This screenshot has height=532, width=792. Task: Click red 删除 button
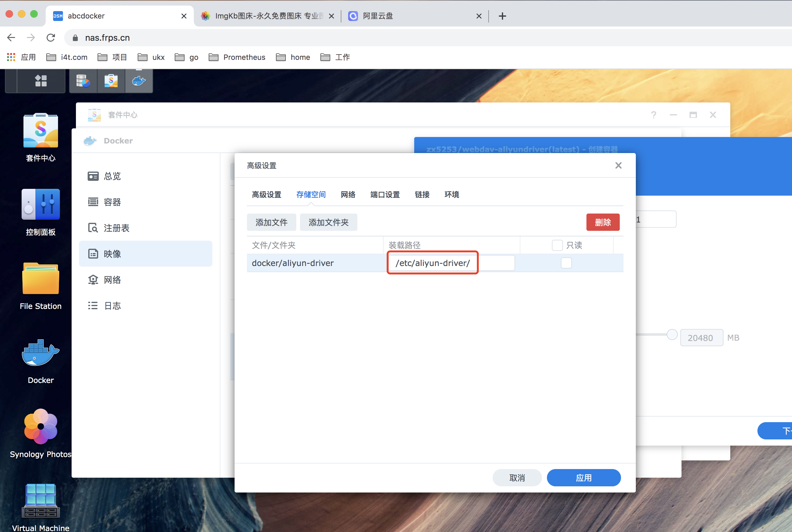click(x=603, y=222)
